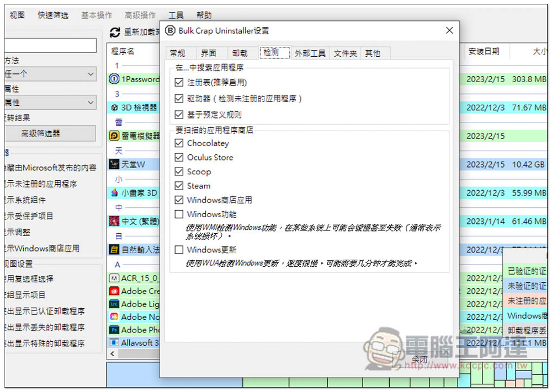The width and height of the screenshot is (552, 392).
Task: Select the 3D 檢視器 app icon
Action: pos(114,108)
